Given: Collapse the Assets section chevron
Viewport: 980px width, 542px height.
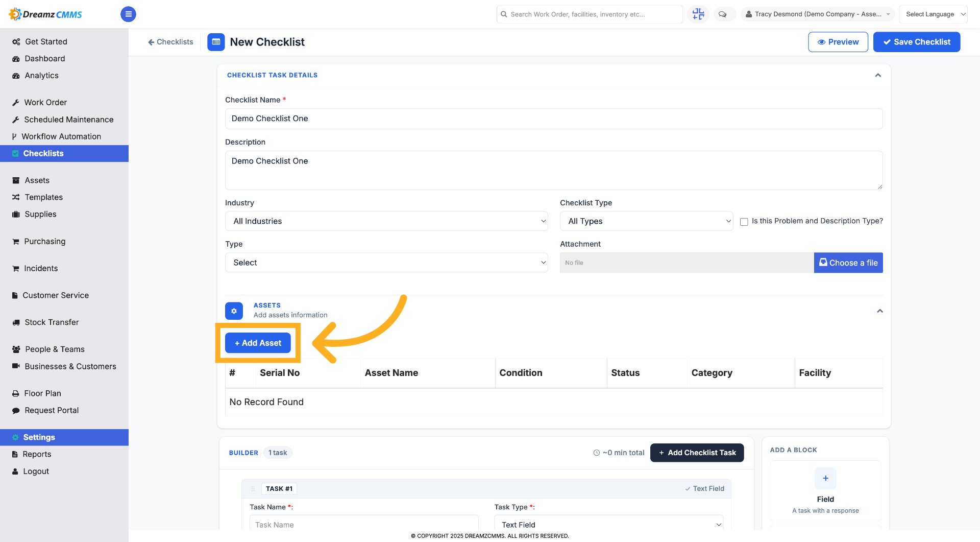Looking at the screenshot, I should pos(879,311).
